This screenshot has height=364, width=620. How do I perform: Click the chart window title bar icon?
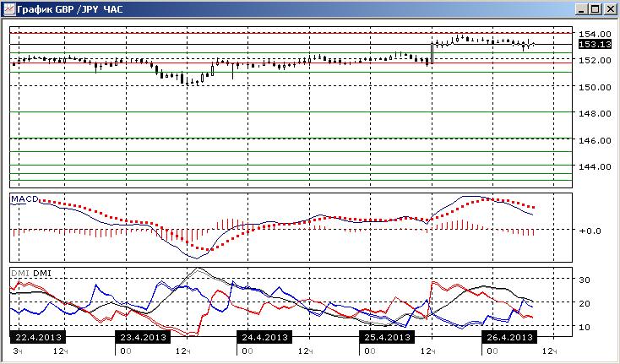point(9,8)
